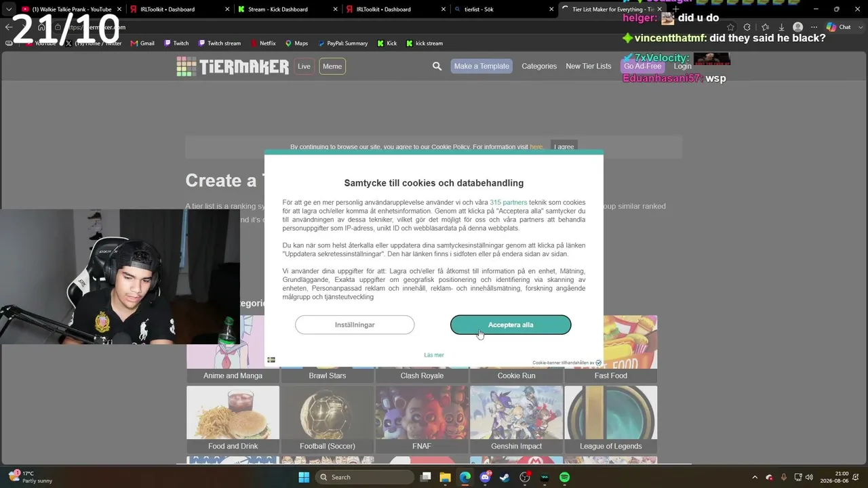Open the Live section on TierMaker
This screenshot has height=488, width=868.
point(304,66)
